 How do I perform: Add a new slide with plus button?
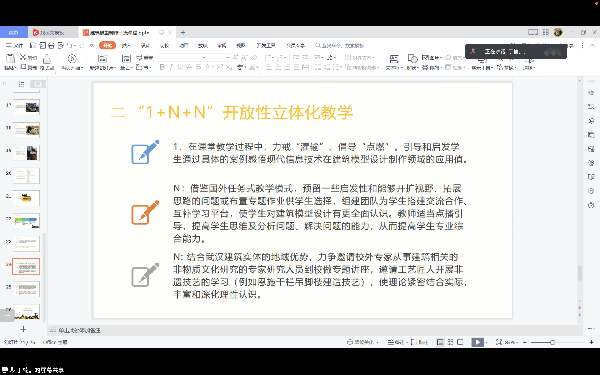tap(23, 329)
